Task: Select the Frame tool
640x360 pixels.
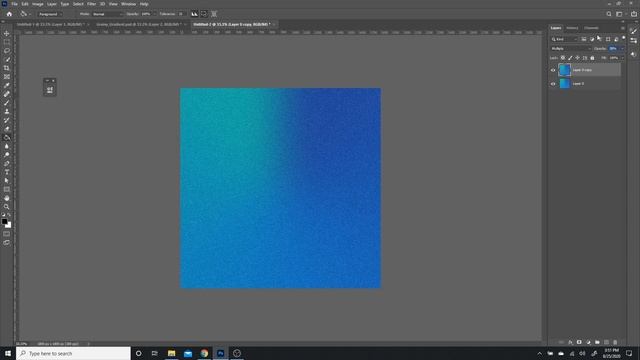Action: tap(7, 77)
